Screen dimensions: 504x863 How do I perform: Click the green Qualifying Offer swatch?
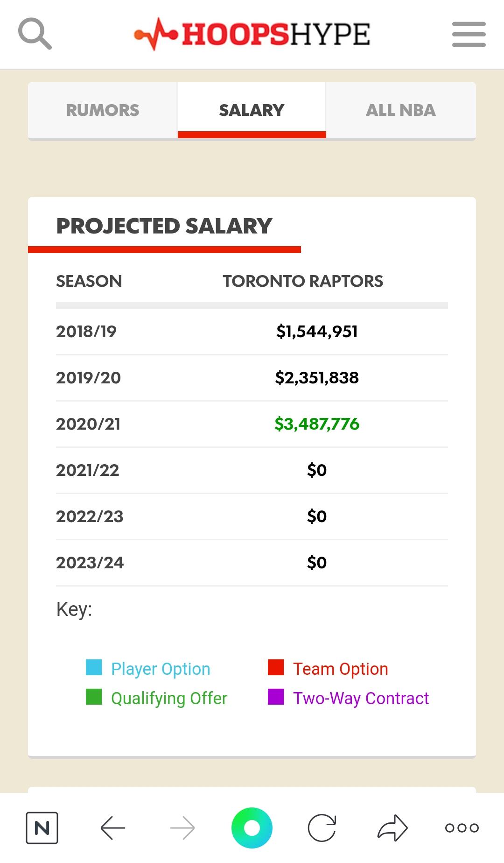coord(94,697)
